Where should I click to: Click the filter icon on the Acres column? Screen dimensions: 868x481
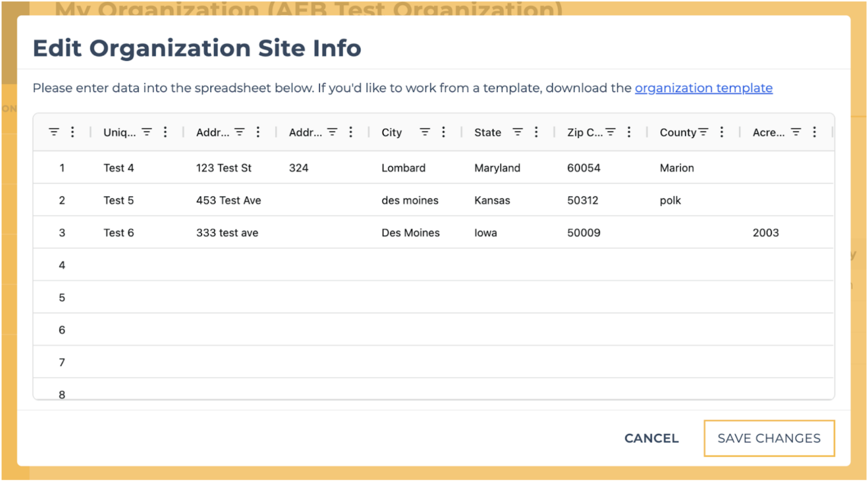point(795,132)
